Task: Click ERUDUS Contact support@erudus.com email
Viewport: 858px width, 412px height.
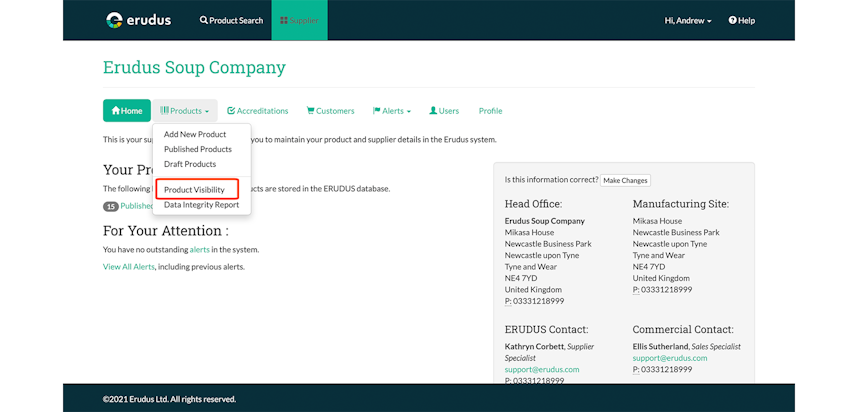Action: [x=542, y=369]
